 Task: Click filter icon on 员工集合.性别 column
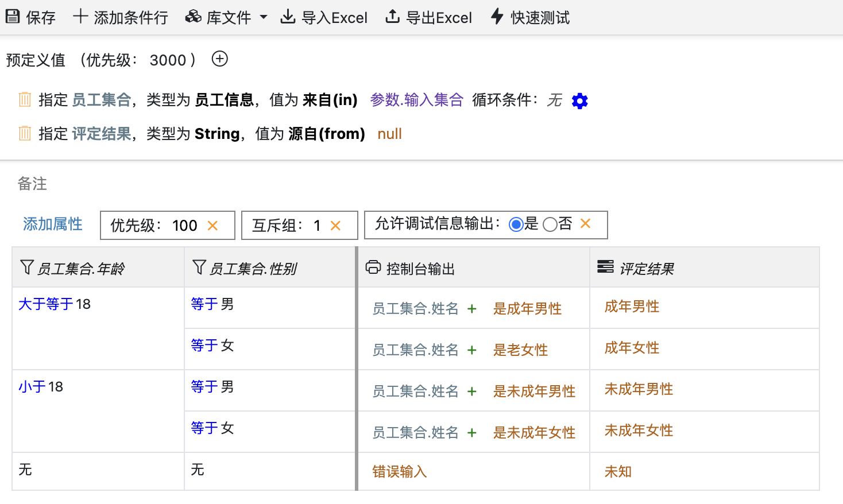tap(199, 267)
